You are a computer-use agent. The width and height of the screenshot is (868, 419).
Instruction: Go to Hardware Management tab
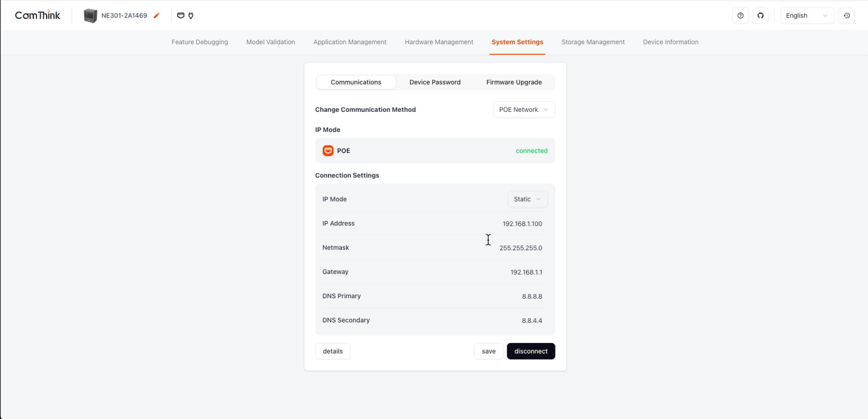(x=439, y=42)
